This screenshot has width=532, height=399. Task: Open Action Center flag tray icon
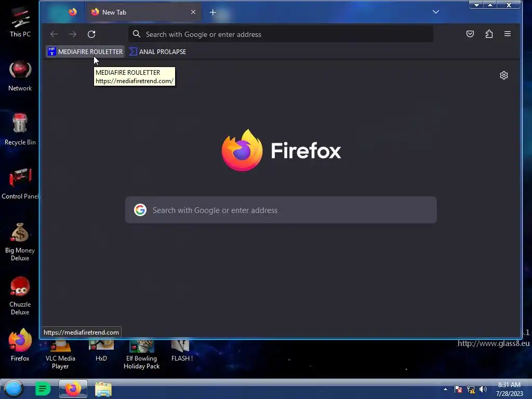(458, 389)
